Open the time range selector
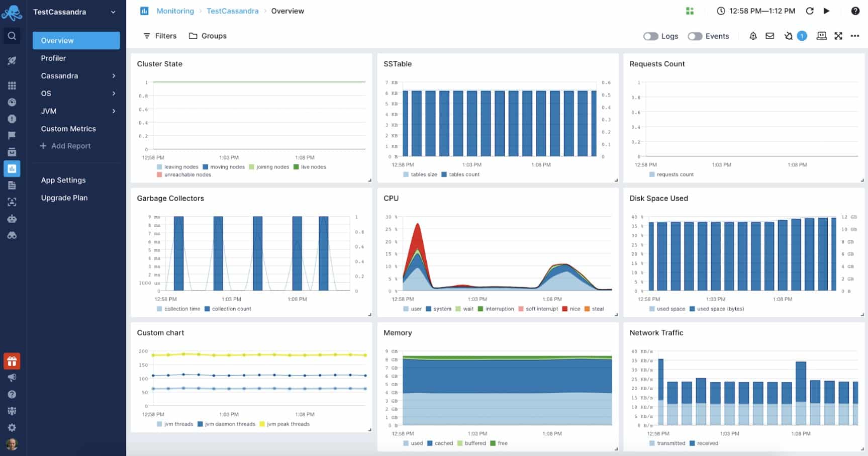 coord(755,11)
